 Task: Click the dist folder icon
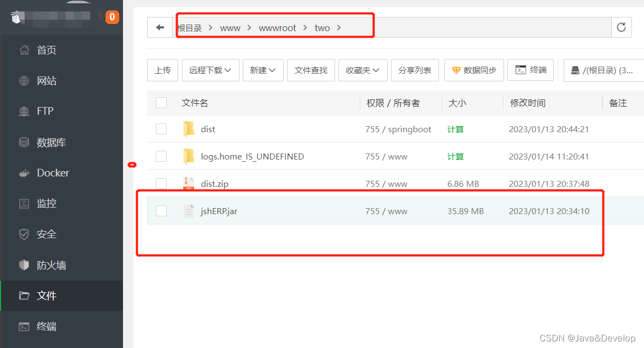point(189,129)
